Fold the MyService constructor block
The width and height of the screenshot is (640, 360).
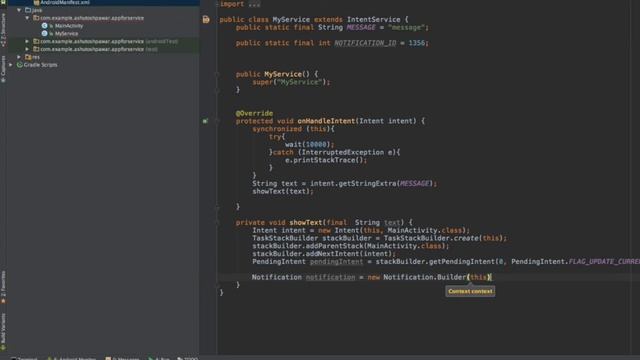pos(217,74)
